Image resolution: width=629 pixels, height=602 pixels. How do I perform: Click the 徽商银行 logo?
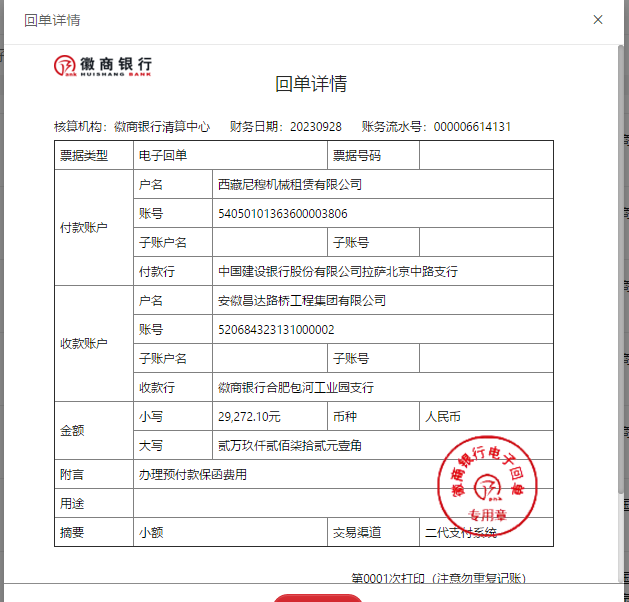103,66
